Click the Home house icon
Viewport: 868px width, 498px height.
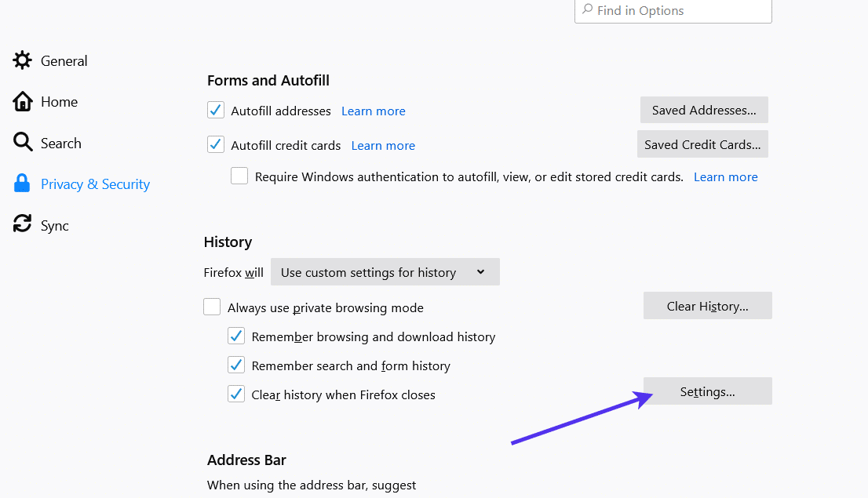point(22,101)
